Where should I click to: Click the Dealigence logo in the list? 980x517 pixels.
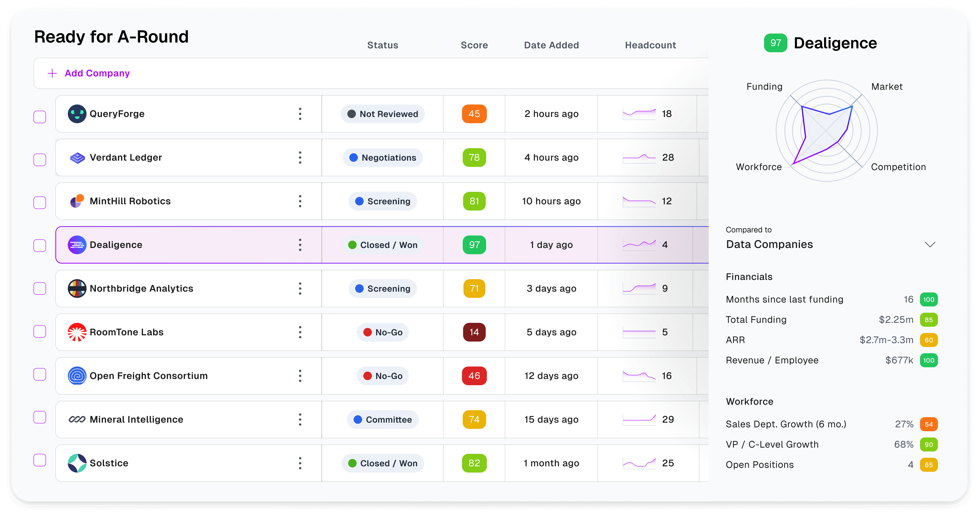point(77,245)
